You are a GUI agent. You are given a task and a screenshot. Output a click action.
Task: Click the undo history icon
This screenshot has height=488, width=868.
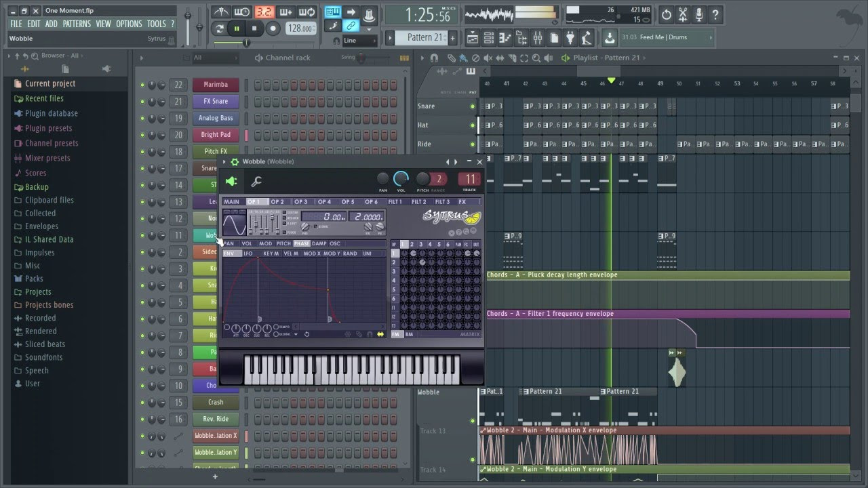coord(666,14)
